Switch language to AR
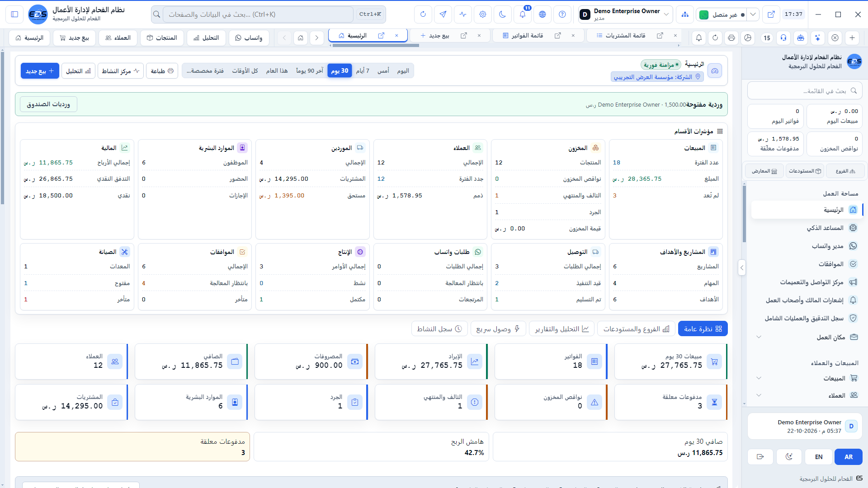The width and height of the screenshot is (868, 488). click(x=849, y=457)
